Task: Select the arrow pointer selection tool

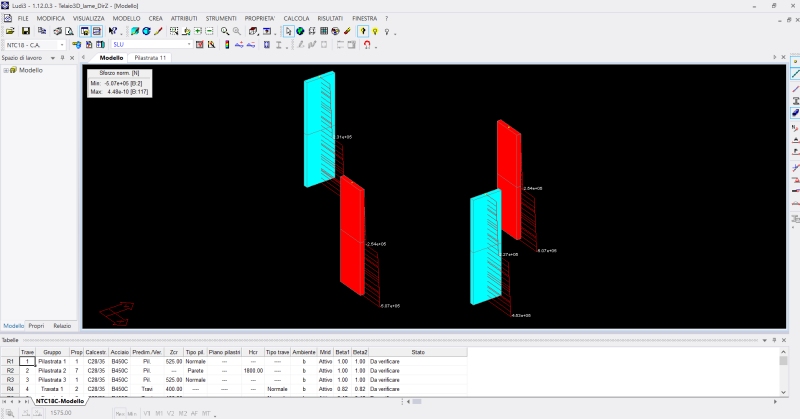Action: tap(288, 31)
